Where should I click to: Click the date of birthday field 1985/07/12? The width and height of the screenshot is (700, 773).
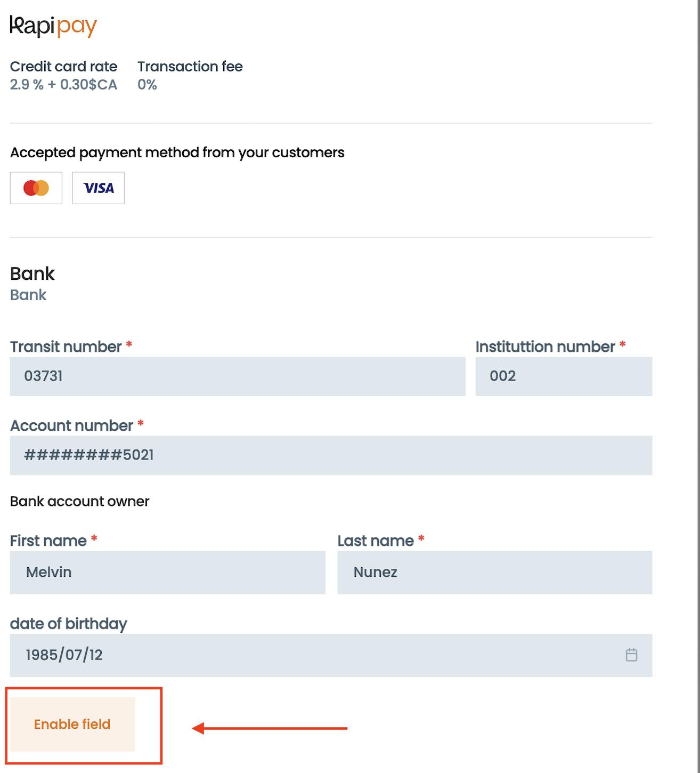(x=331, y=655)
